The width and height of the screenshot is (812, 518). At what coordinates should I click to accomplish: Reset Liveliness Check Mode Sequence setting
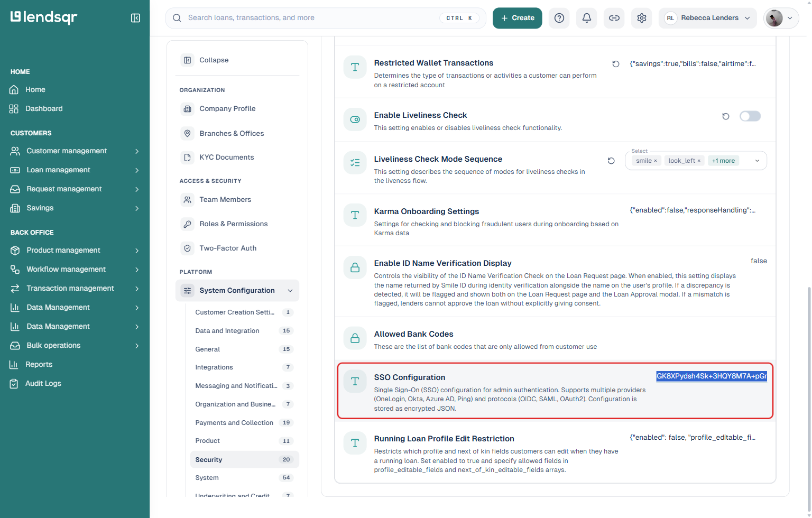611,161
